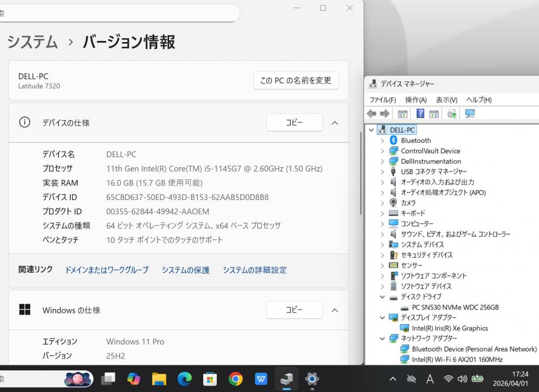Expand the Bluetooth node in device tree
This screenshot has width=539, height=392.
click(x=382, y=140)
